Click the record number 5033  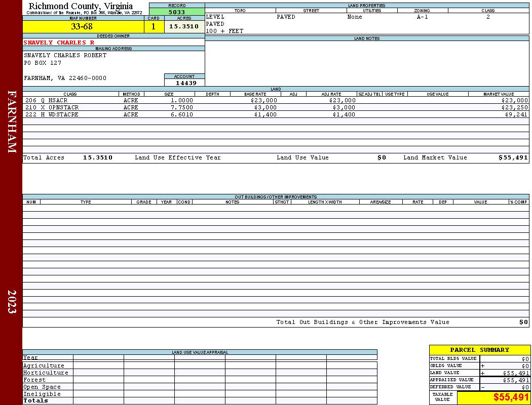177,12
